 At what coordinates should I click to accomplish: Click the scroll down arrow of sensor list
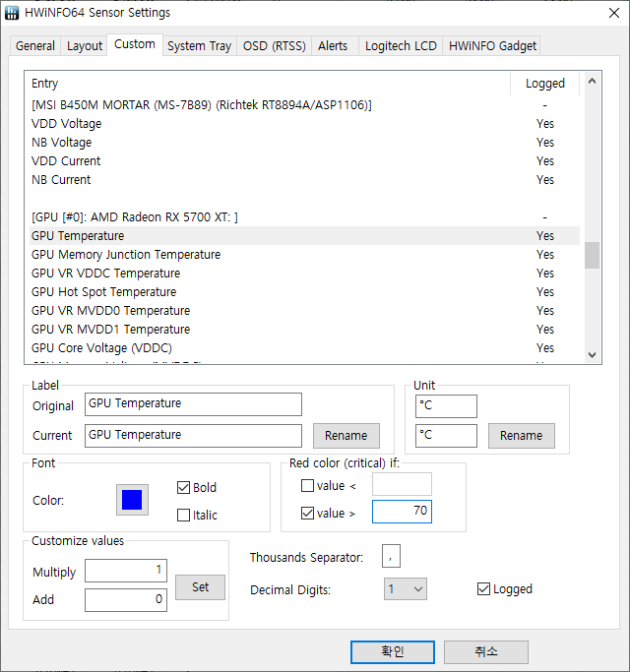(592, 355)
